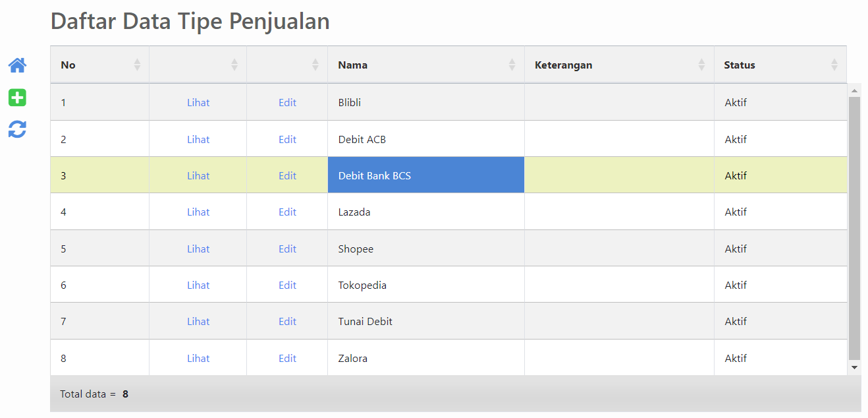868x418 pixels.
Task: Click the Keterangan column header
Action: pos(619,65)
